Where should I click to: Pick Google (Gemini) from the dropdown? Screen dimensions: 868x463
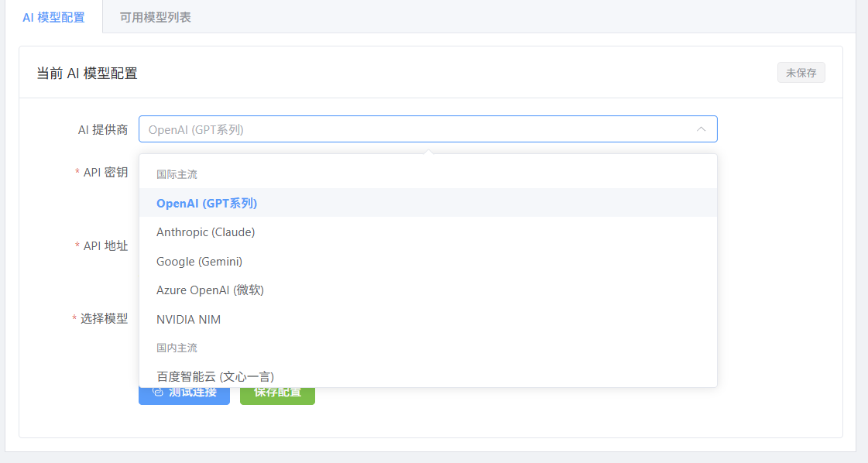pyautogui.click(x=199, y=262)
